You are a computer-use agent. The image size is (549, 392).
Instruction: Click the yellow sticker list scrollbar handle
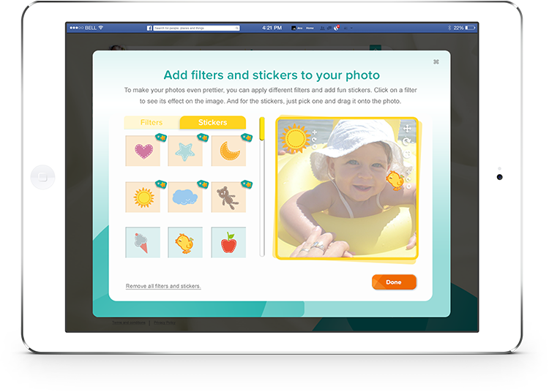pyautogui.click(x=262, y=129)
